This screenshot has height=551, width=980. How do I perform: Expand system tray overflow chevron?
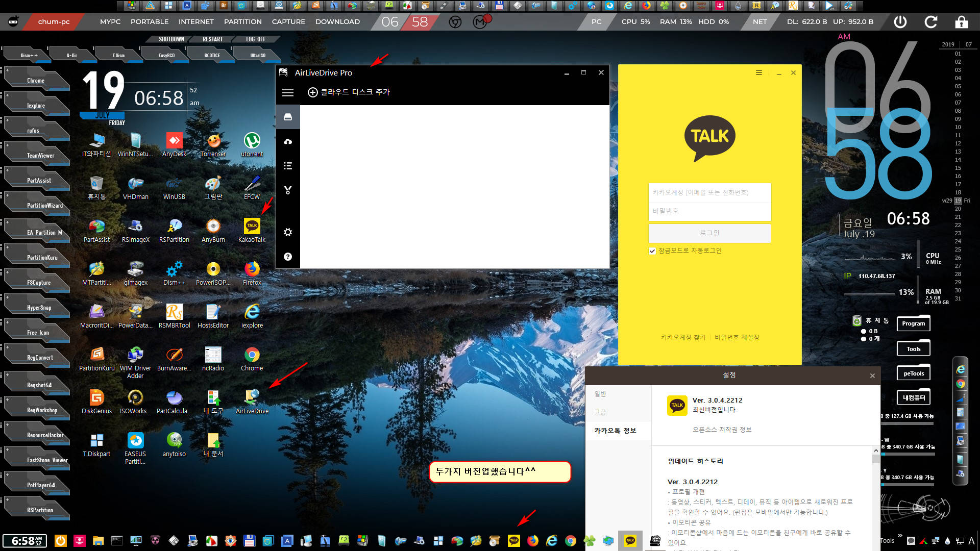900,535
